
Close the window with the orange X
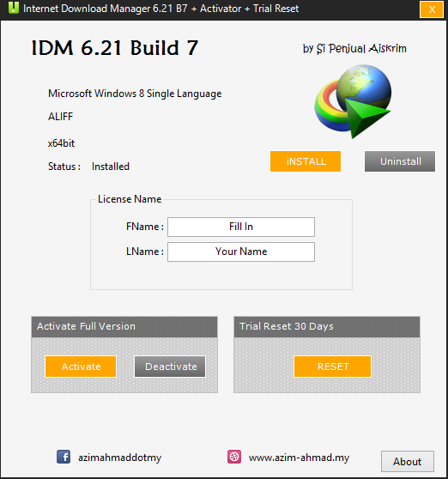point(432,9)
